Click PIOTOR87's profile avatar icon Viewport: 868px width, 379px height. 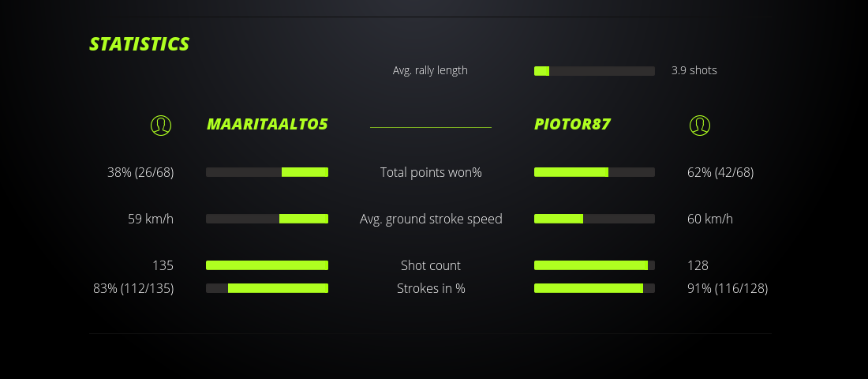click(699, 125)
